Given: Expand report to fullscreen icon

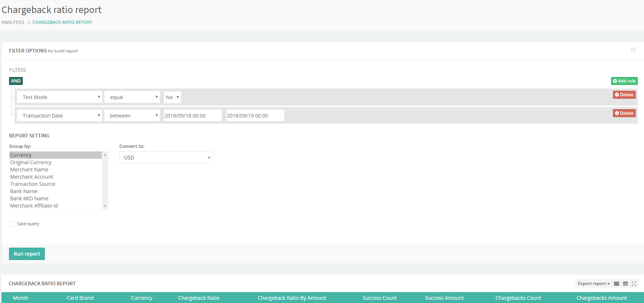Looking at the screenshot, I should tap(634, 283).
